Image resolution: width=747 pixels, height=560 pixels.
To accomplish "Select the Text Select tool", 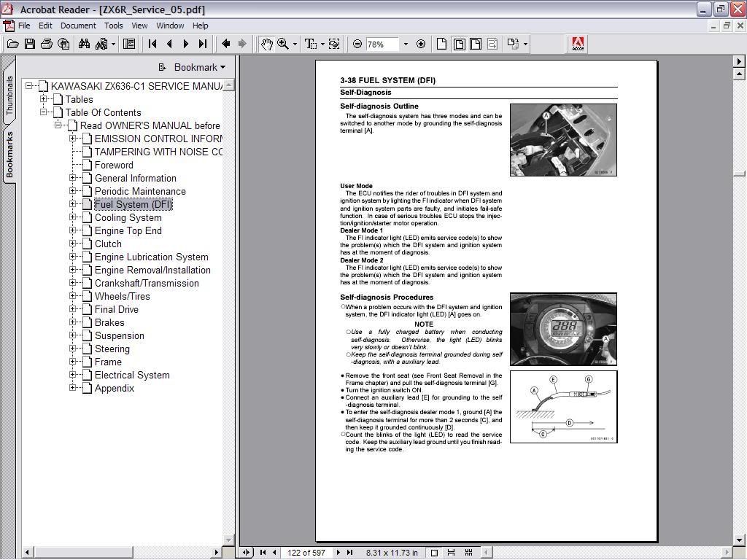I will click(x=310, y=44).
